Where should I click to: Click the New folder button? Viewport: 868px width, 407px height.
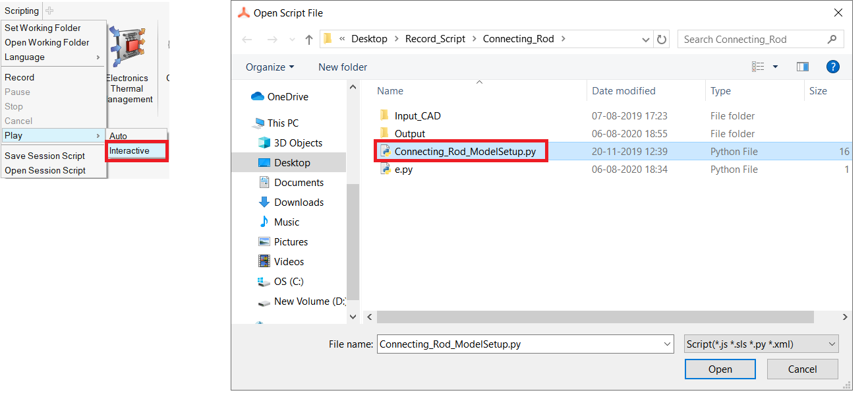[x=343, y=67]
